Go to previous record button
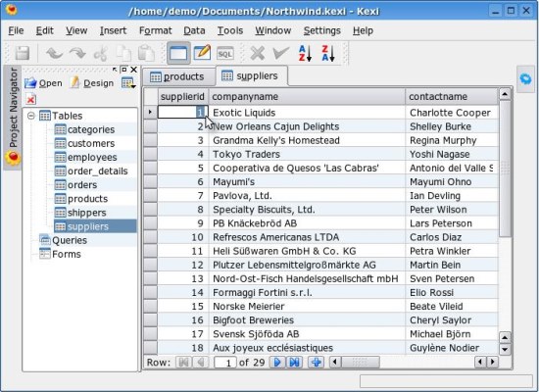The height and width of the screenshot is (392, 539). [x=201, y=362]
